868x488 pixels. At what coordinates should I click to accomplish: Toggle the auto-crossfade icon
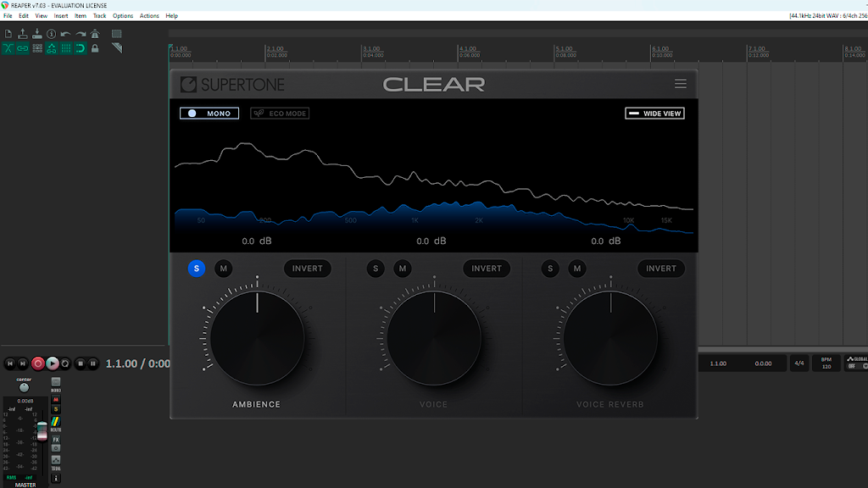pyautogui.click(x=8, y=48)
